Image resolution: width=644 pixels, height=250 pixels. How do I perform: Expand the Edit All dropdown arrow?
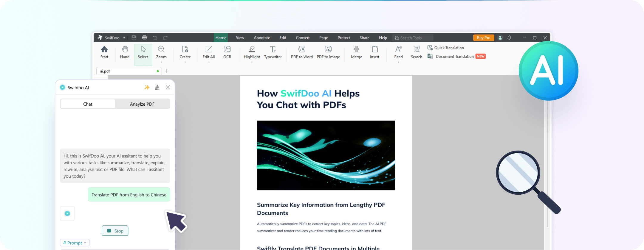[x=209, y=62]
